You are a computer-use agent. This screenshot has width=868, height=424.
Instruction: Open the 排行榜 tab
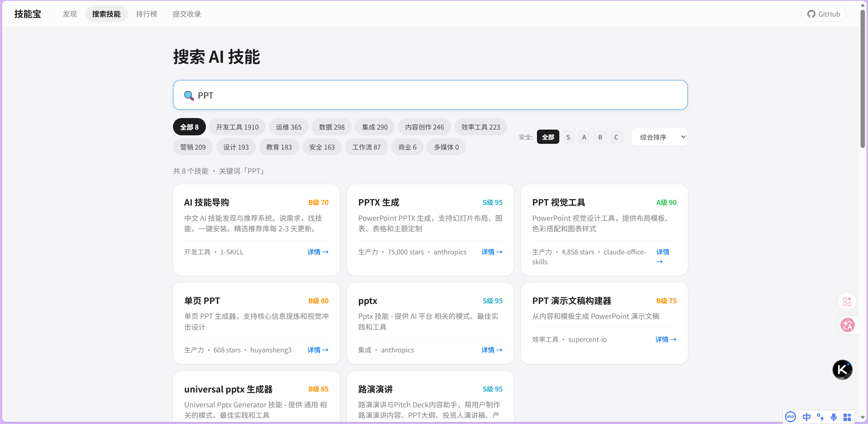click(x=147, y=14)
